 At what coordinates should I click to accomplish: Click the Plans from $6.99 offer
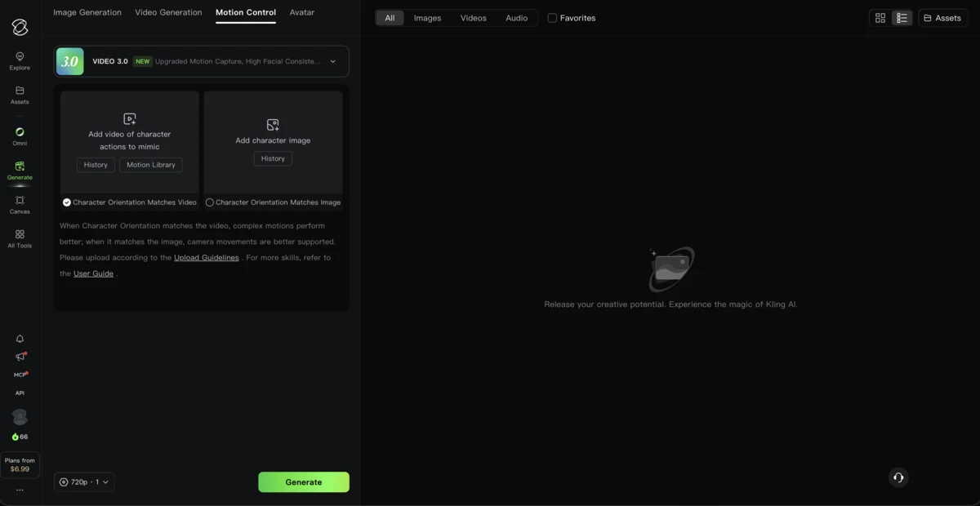[20, 465]
